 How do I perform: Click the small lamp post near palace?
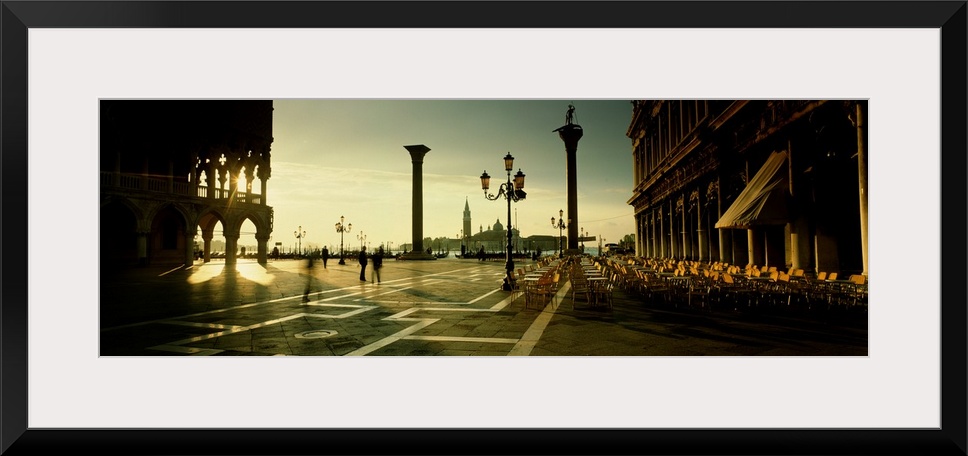click(342, 240)
